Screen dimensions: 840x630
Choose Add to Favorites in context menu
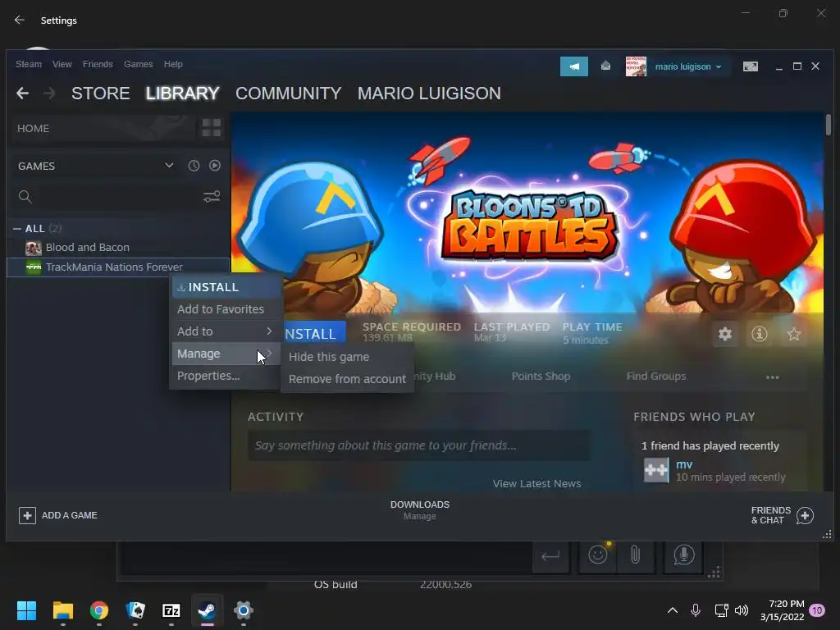pyautogui.click(x=226, y=309)
